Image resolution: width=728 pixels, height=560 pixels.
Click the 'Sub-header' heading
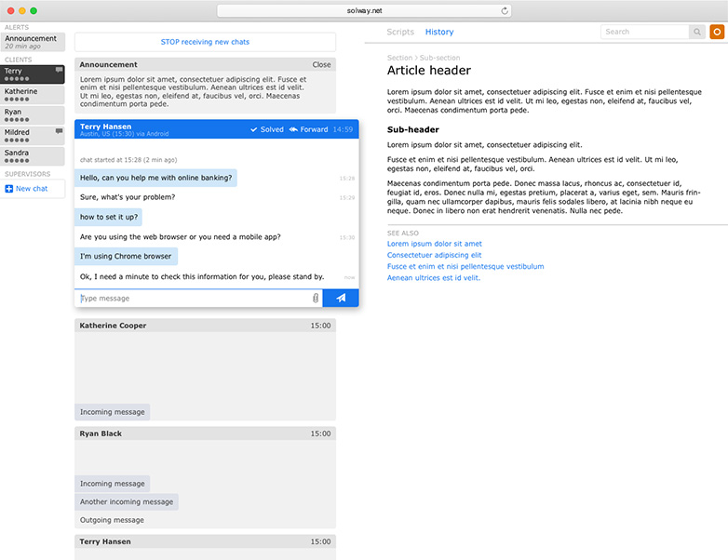pos(412,129)
